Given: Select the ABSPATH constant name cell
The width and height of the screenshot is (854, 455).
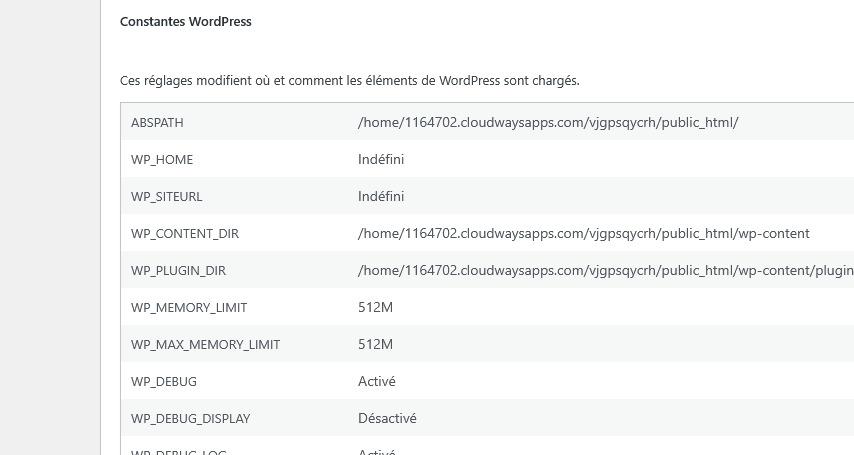Looking at the screenshot, I should point(157,122).
